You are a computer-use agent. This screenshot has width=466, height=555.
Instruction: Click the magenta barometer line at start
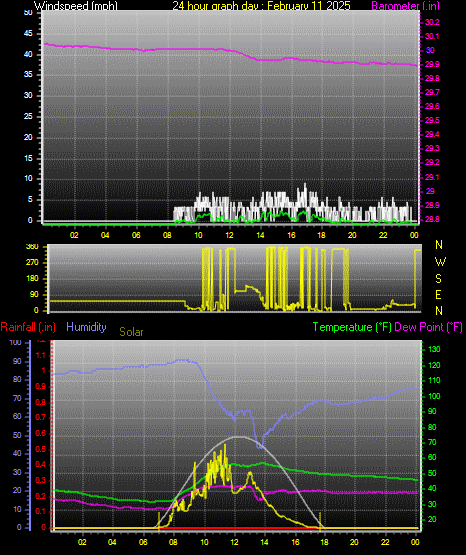point(46,44)
